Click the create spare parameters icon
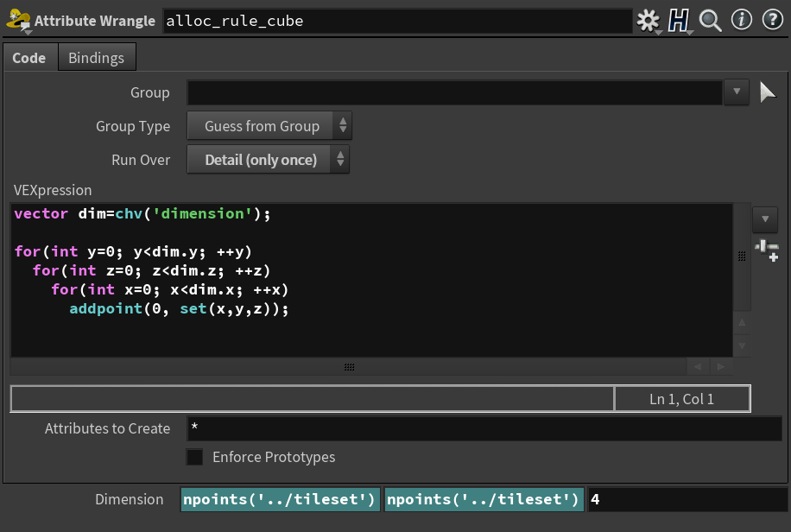The width and height of the screenshot is (791, 532). [766, 251]
